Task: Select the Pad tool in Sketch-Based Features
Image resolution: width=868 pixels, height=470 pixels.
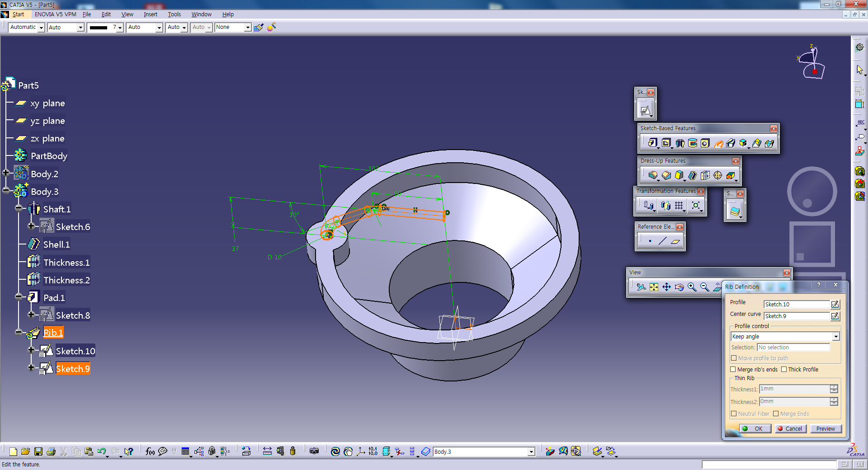Action: pos(652,143)
